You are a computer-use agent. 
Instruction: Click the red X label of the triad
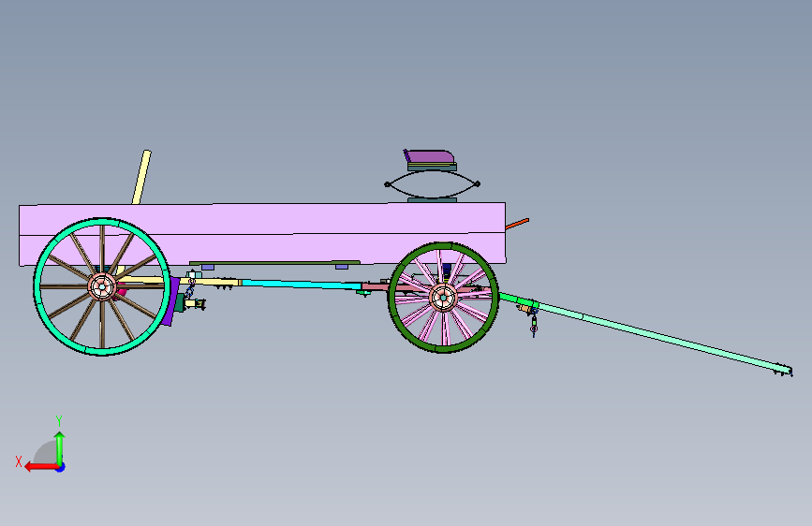pos(19,461)
